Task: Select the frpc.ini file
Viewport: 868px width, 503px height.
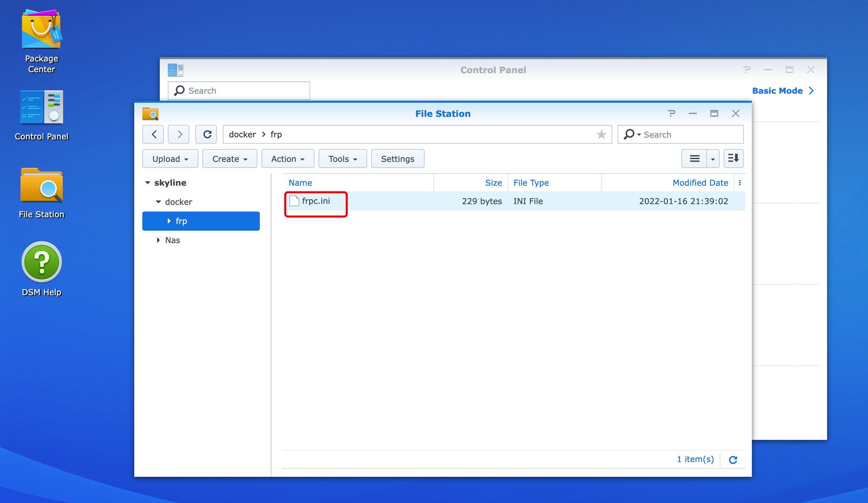Action: tap(316, 201)
